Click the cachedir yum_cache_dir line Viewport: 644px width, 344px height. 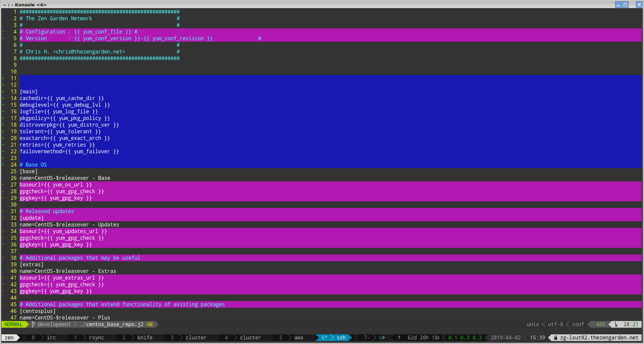pos(62,98)
